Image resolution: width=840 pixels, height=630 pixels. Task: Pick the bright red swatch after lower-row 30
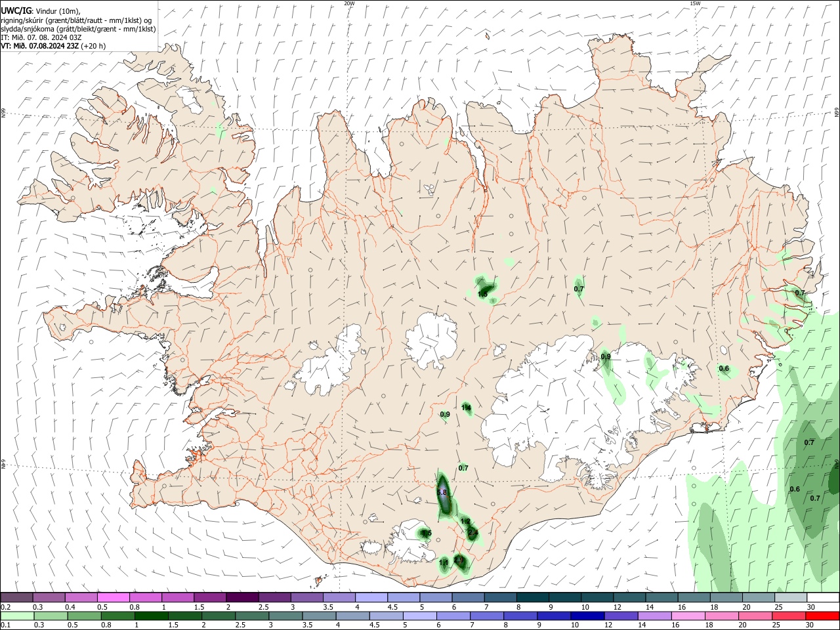(822, 616)
